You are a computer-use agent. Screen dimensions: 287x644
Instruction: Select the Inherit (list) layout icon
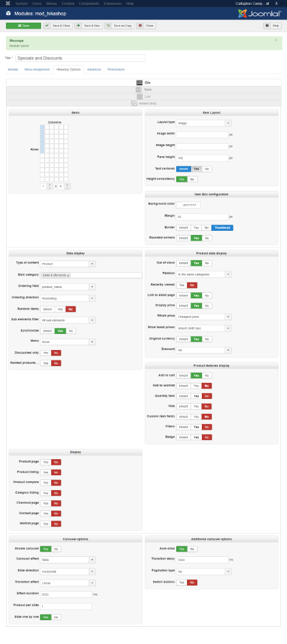tap(133, 103)
